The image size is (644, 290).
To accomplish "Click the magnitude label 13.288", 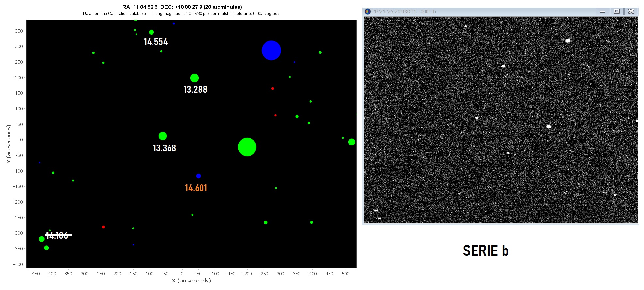I will (x=196, y=89).
